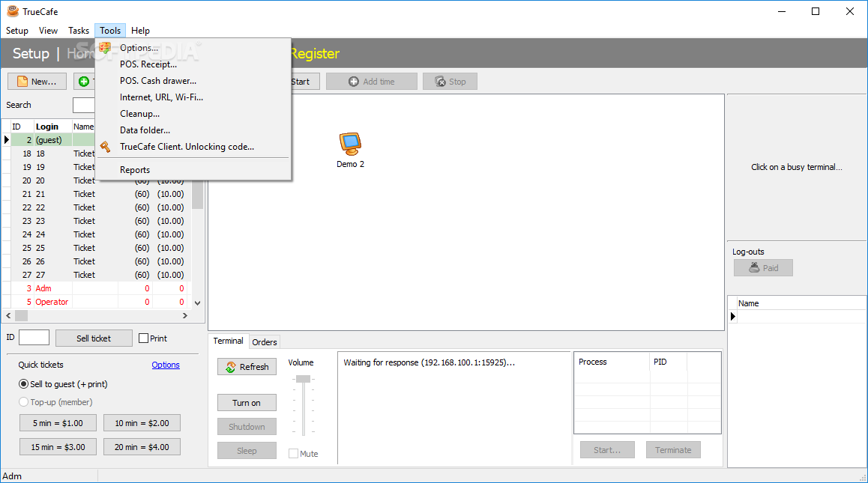Sort users by Login column header

pyautogui.click(x=52, y=127)
